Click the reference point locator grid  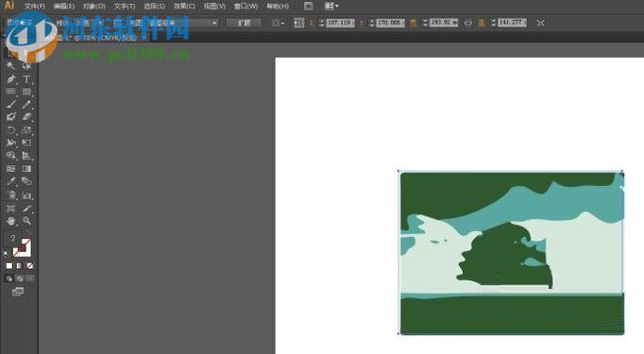(x=299, y=23)
